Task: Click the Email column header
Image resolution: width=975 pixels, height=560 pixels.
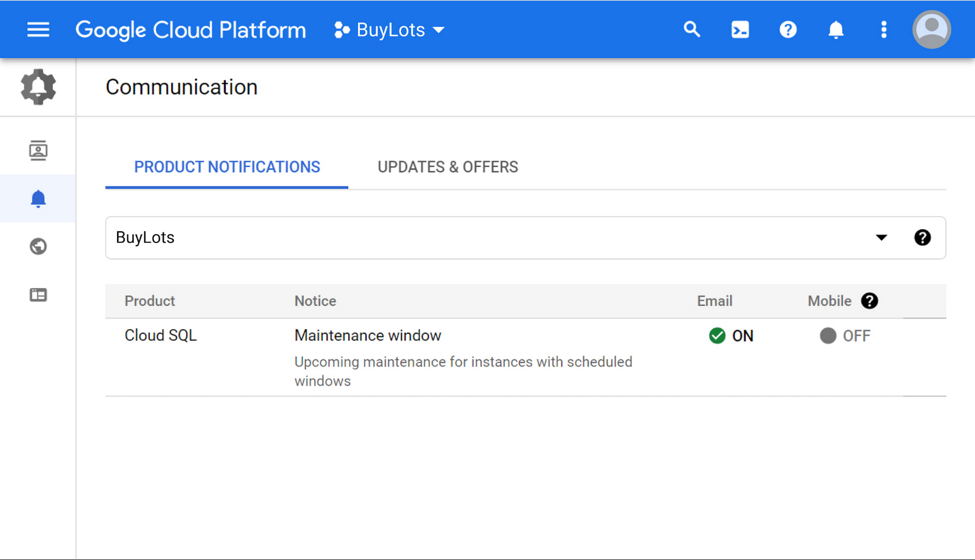Action: (x=715, y=301)
